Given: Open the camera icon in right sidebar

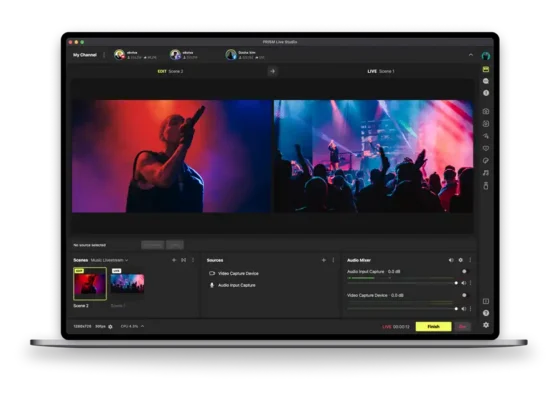Looking at the screenshot, I should coord(486,111).
